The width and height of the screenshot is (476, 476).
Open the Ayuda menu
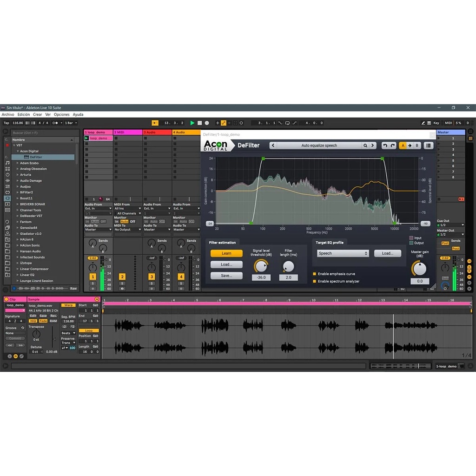[78, 114]
